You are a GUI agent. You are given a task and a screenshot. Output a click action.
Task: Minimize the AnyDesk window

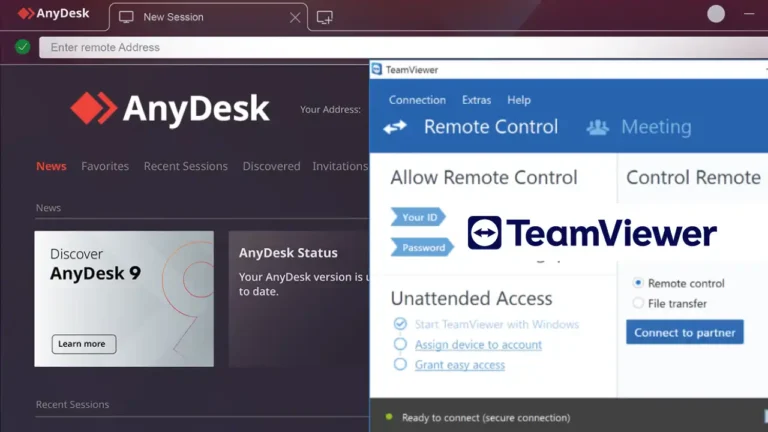[749, 14]
